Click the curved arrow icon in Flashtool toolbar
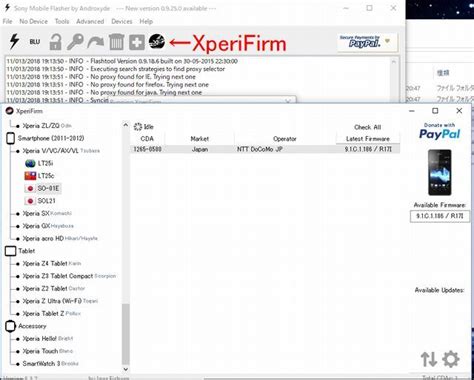This screenshot has width=474, height=380. pyautogui.click(x=96, y=43)
